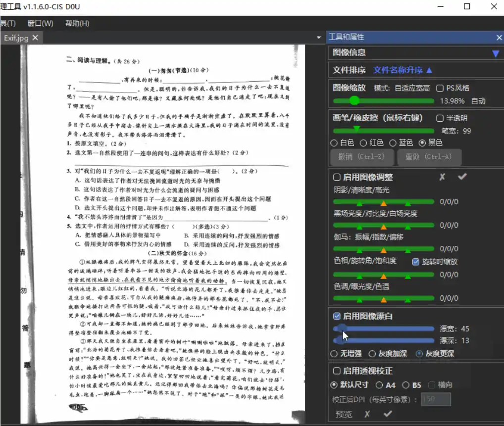Click the image zoom slider handle

(x=354, y=100)
